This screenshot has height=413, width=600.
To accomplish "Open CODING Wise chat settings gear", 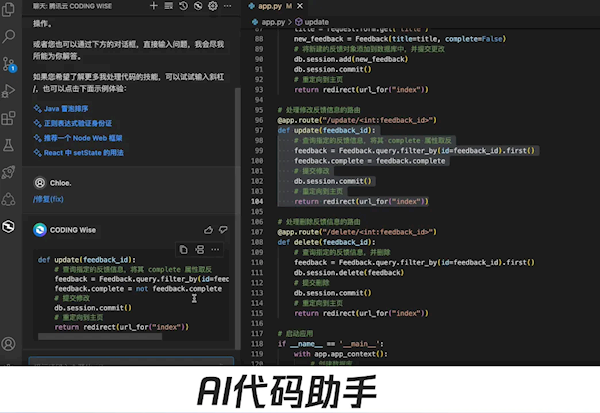I will click(x=213, y=6).
